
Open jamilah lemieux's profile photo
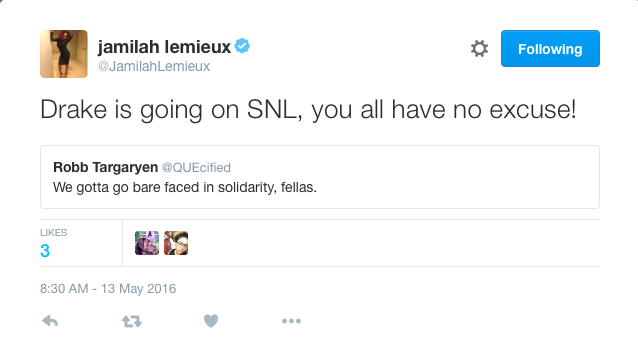pos(64,54)
